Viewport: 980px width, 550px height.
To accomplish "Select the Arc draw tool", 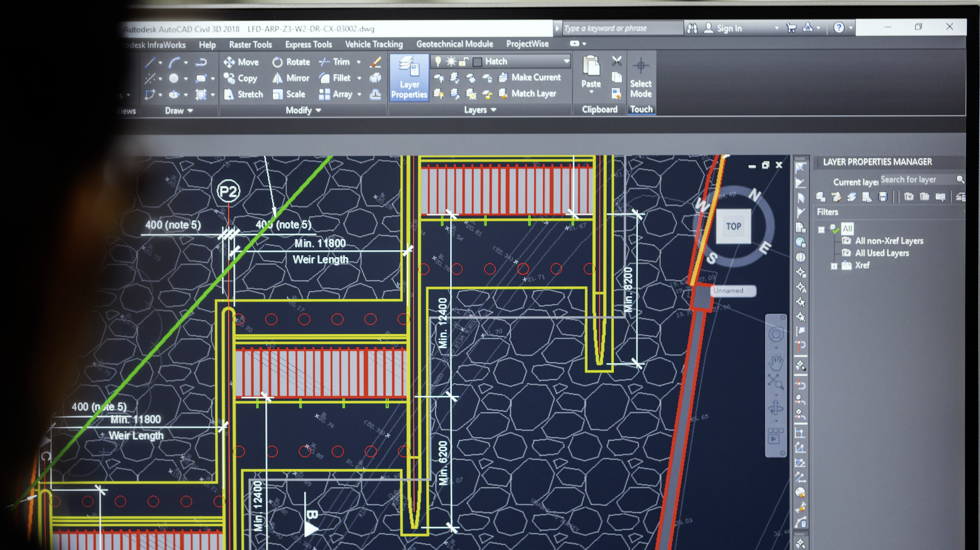I will [175, 63].
